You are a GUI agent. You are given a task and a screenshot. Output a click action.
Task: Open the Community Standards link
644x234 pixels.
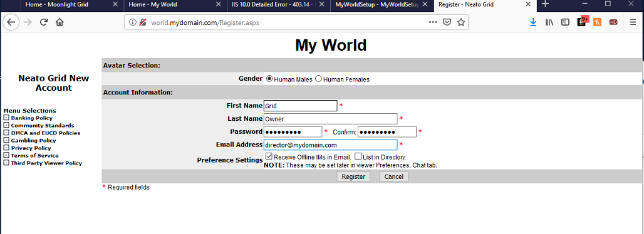pos(43,126)
